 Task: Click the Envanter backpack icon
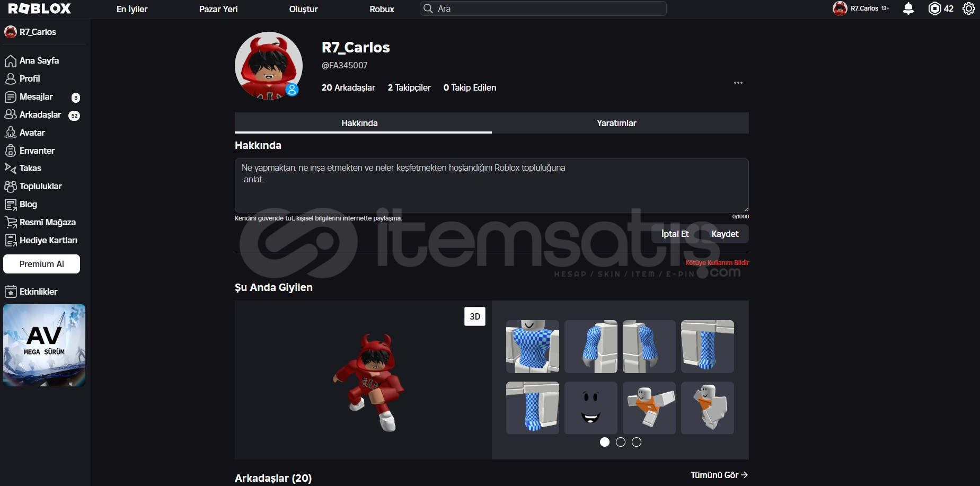[x=10, y=151]
